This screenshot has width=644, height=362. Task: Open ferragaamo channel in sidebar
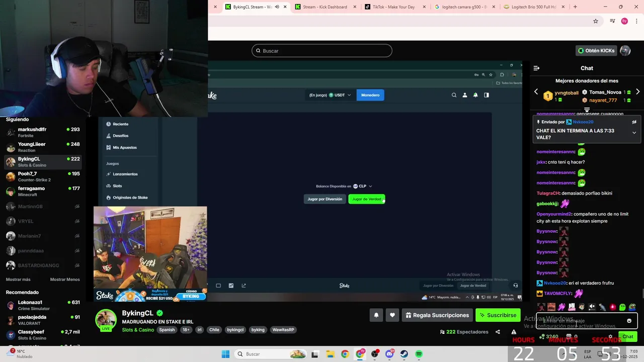[x=43, y=191]
